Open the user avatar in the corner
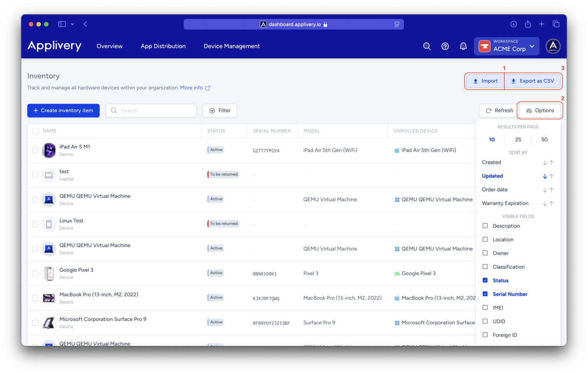The image size is (588, 374). coord(553,46)
